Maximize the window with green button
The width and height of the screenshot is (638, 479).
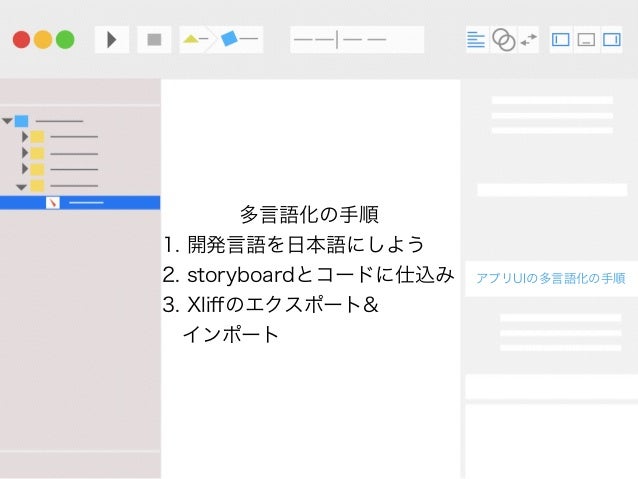(x=65, y=39)
